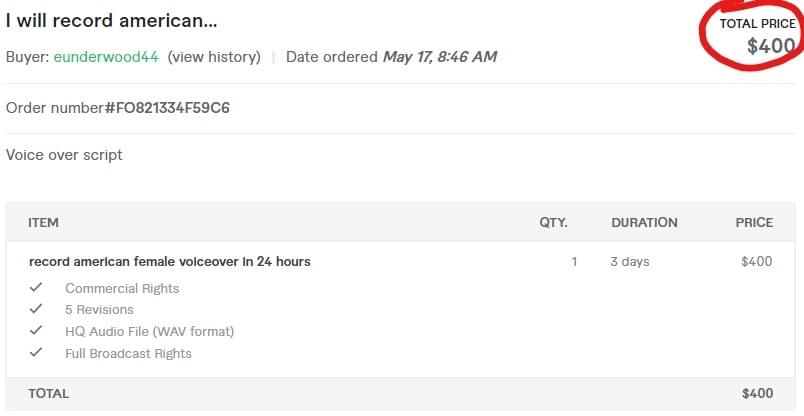804x416 pixels.
Task: Click the TOTAL row label
Action: click(49, 393)
